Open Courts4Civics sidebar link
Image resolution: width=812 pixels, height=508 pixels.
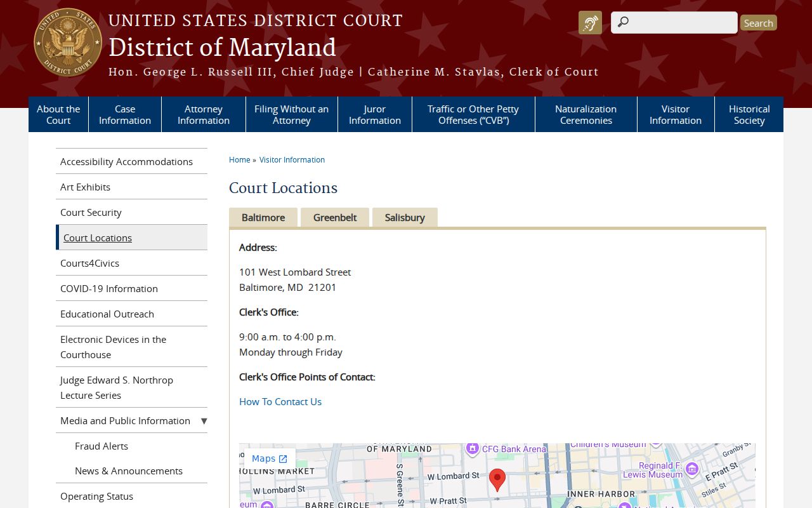(x=131, y=263)
